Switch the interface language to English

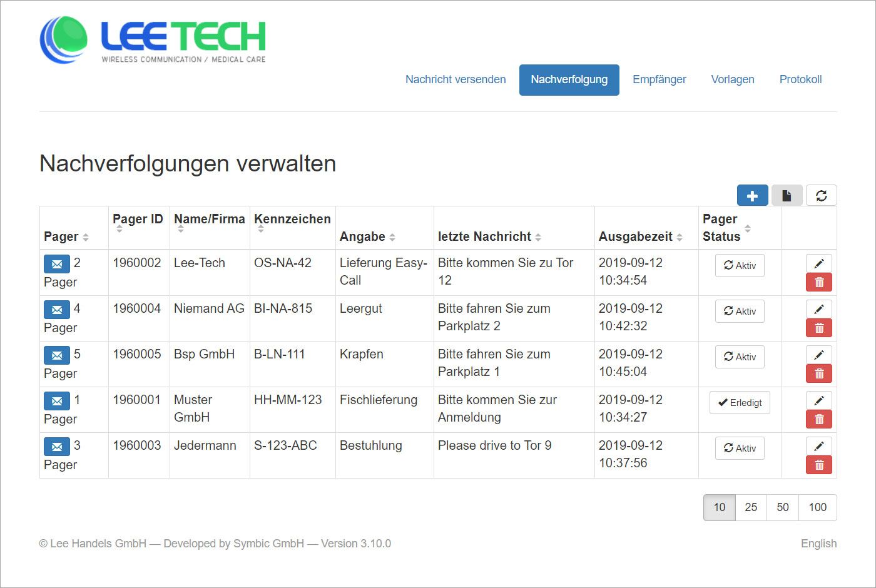tap(818, 543)
